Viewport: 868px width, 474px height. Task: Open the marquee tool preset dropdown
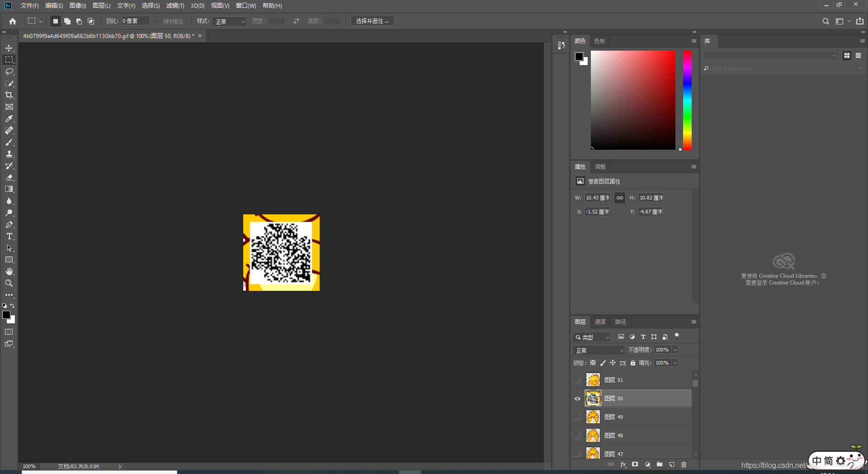coord(41,21)
